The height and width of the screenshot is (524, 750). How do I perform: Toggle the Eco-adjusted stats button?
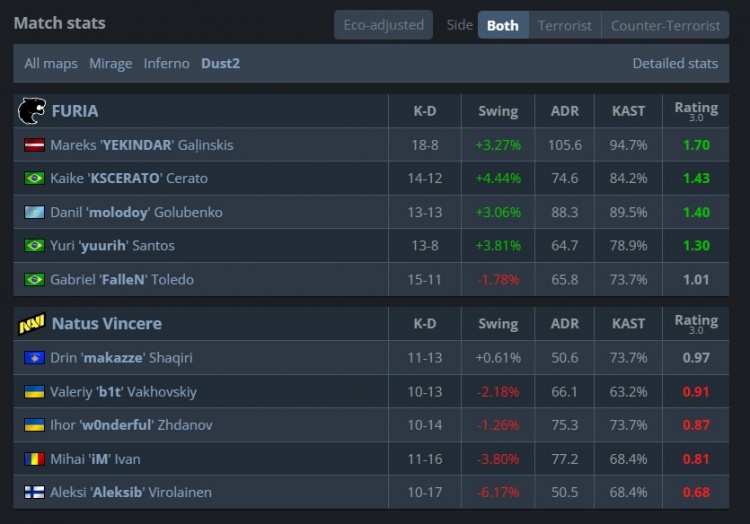point(383,25)
